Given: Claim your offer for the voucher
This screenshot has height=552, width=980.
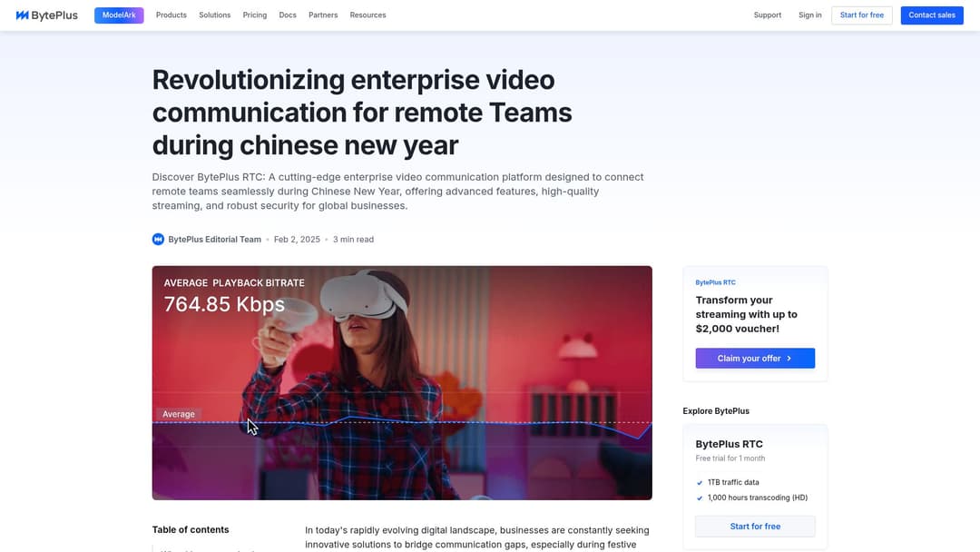Looking at the screenshot, I should [755, 359].
